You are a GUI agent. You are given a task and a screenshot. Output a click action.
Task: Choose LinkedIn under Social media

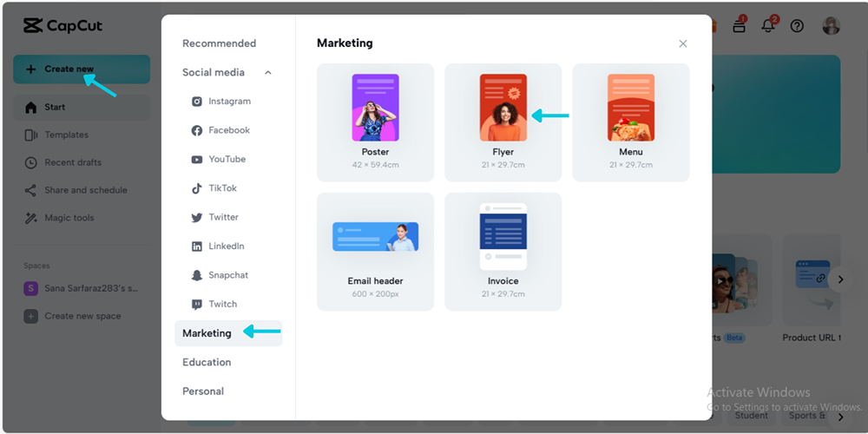coord(228,246)
